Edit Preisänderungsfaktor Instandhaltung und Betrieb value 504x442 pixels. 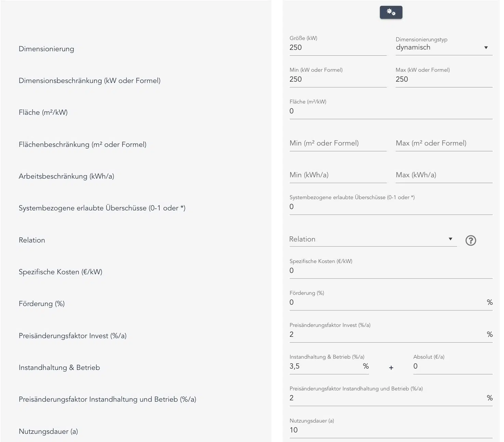pyautogui.click(x=386, y=398)
